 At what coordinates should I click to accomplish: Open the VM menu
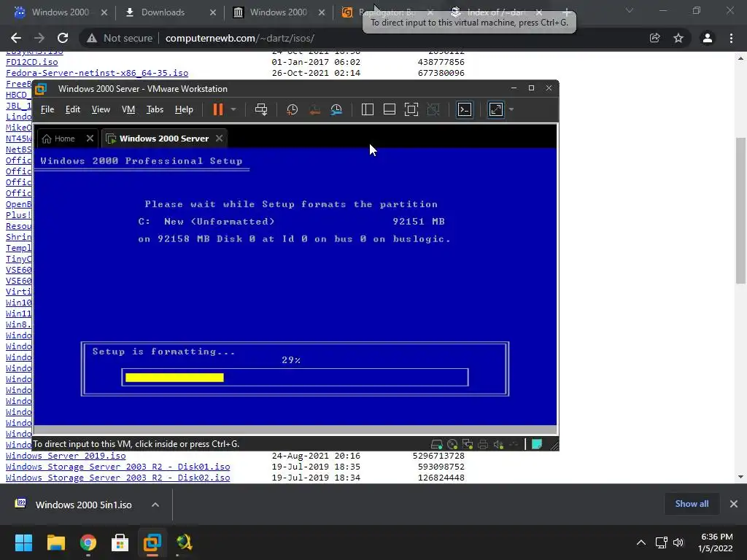coord(128,109)
